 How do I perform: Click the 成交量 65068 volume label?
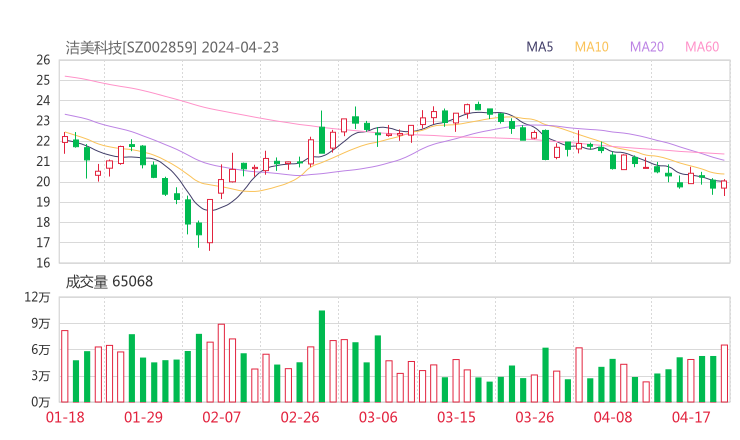(x=109, y=281)
